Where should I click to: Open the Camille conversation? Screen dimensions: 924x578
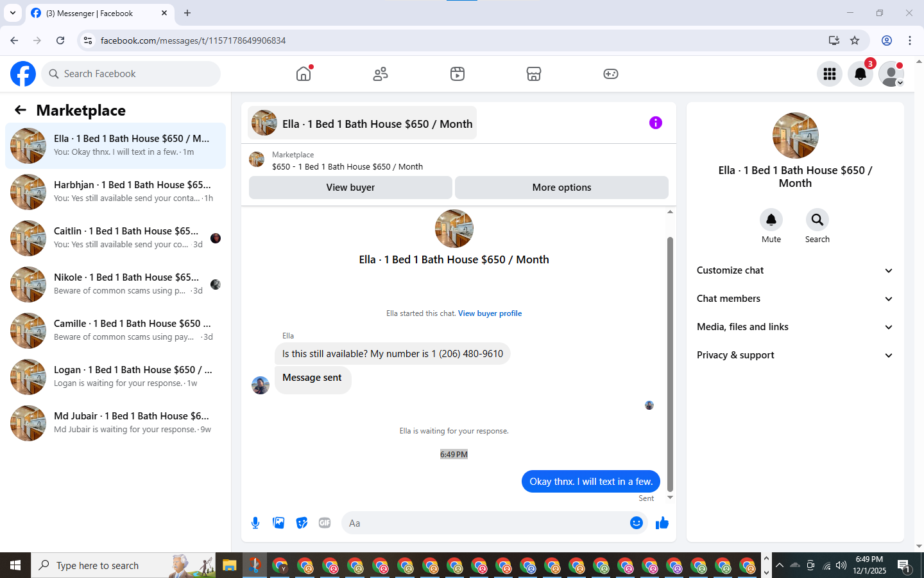tap(116, 331)
